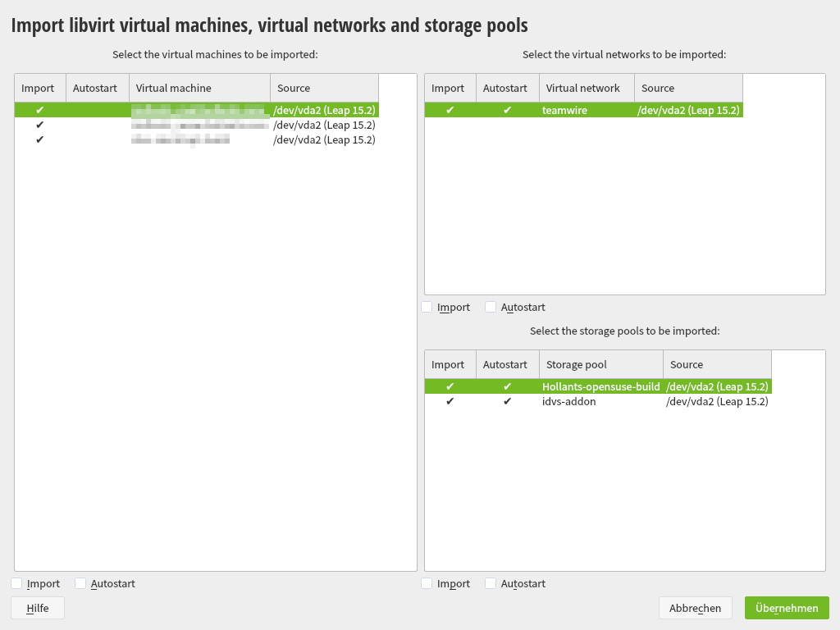840x630 pixels.
Task: Click the import checkmark of the idvs-addon row
Action: pos(450,401)
